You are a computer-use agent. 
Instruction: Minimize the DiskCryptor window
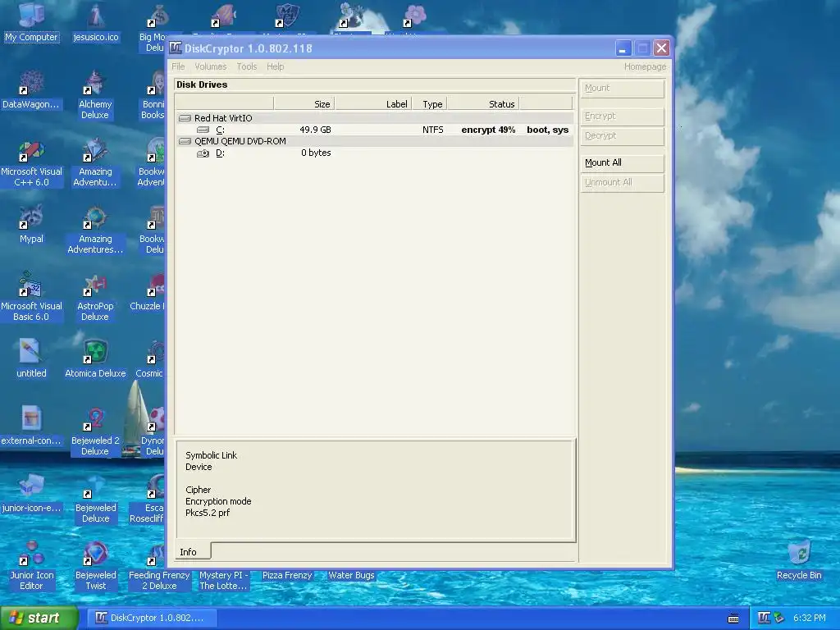tap(623, 48)
